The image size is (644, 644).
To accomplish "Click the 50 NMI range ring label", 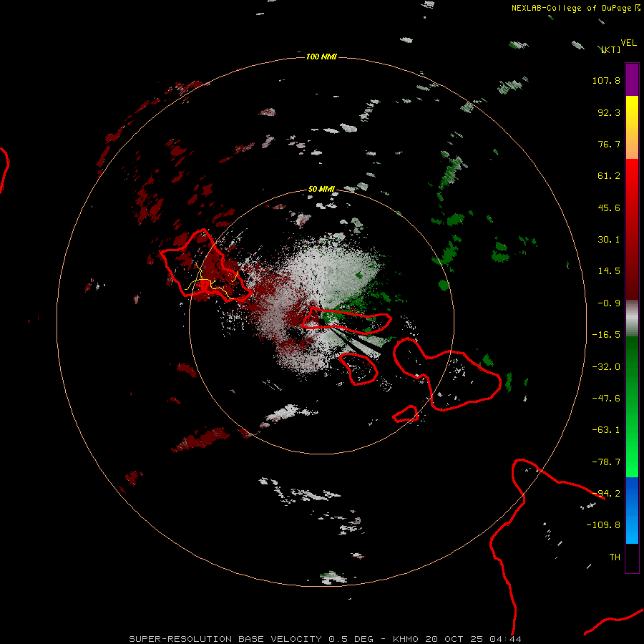I will 321,189.
